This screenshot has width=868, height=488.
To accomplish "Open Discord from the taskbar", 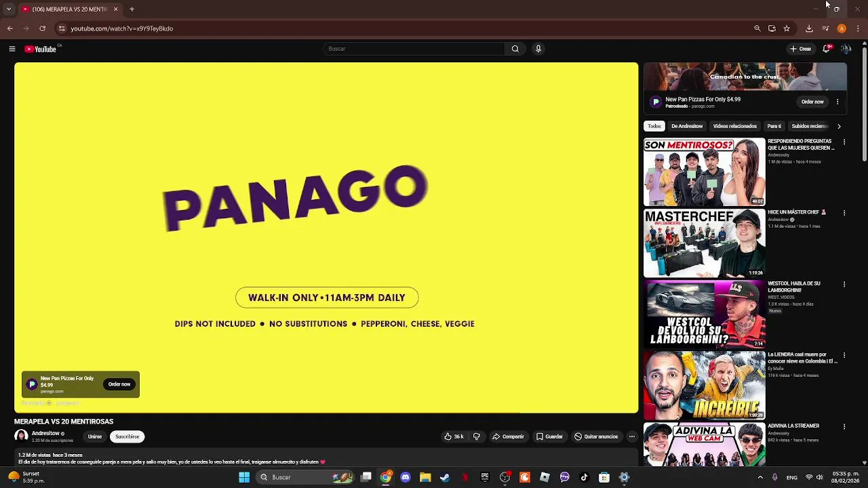I will coord(406,477).
